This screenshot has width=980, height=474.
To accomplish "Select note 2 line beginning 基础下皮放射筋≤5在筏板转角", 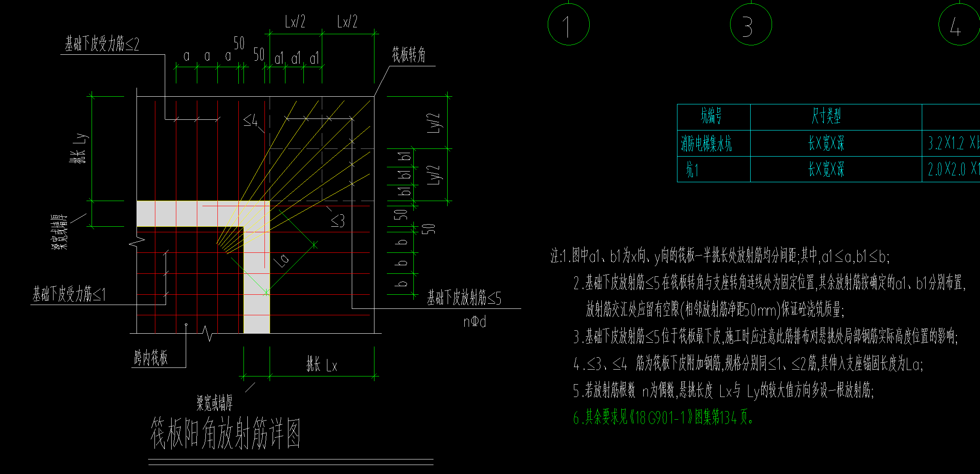I will 769,283.
